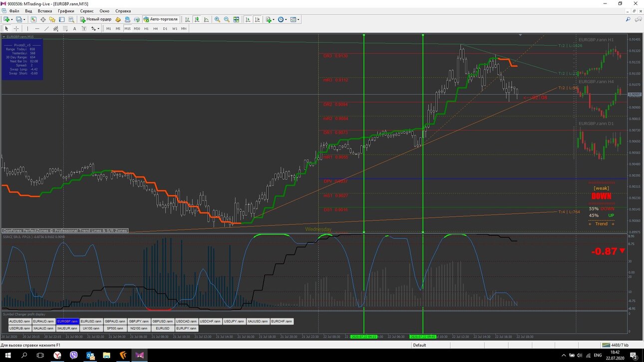This screenshot has height=362, width=644.
Task: Tile chart windows icon
Action: click(236, 19)
